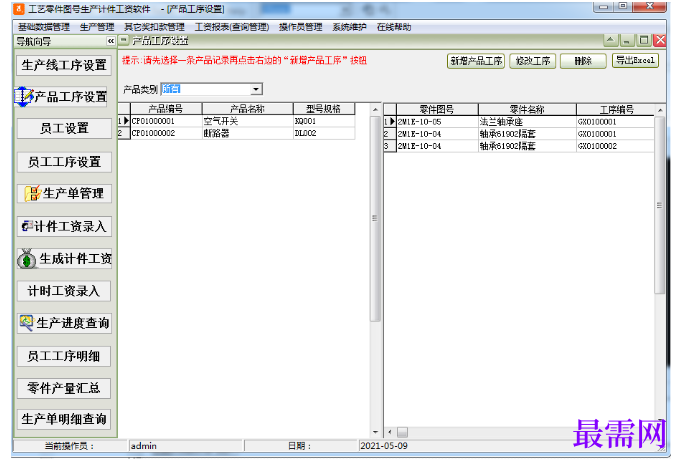Viewport: 685px width, 465px height.
Task: Open 生产单明细查询
Action: [64, 419]
